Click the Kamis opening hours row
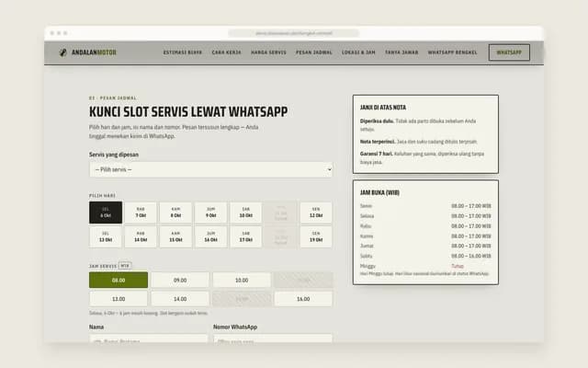 425,236
